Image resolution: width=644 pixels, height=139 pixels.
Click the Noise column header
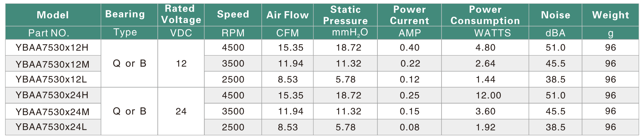point(556,15)
